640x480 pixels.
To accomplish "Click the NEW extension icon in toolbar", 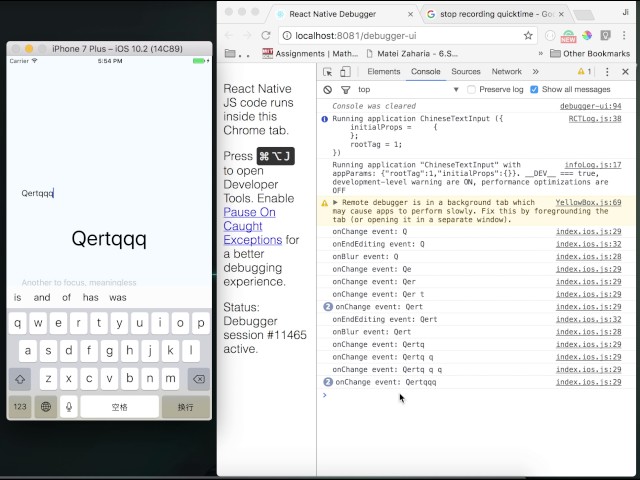I will click(568, 36).
